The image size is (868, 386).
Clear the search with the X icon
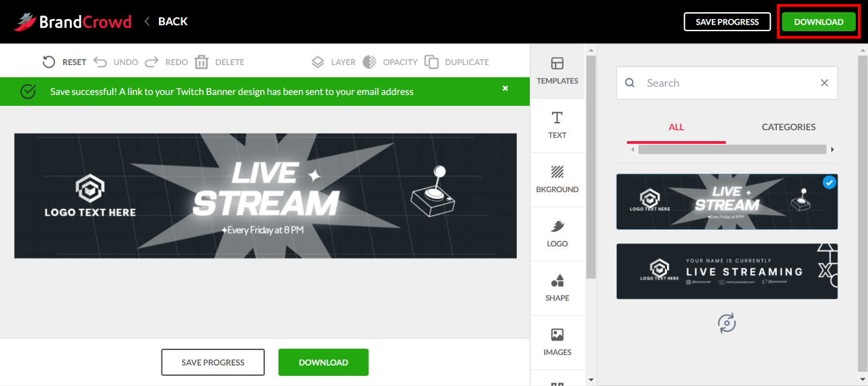825,83
